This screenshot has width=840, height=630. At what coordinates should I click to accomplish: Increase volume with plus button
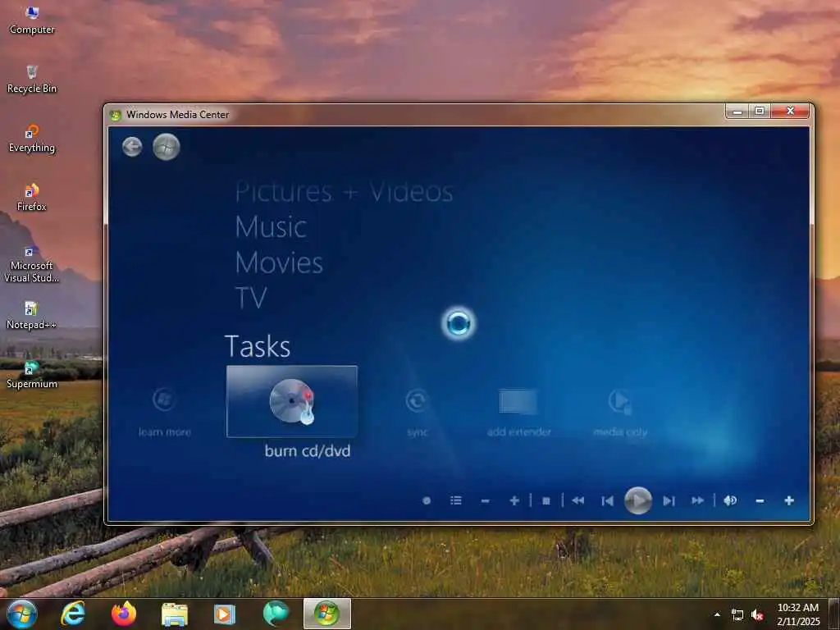click(x=789, y=500)
